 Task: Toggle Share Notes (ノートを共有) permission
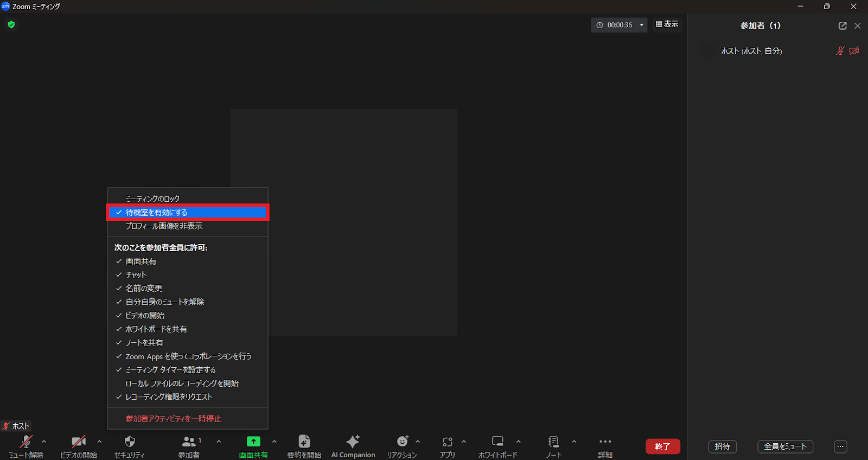tap(188, 343)
